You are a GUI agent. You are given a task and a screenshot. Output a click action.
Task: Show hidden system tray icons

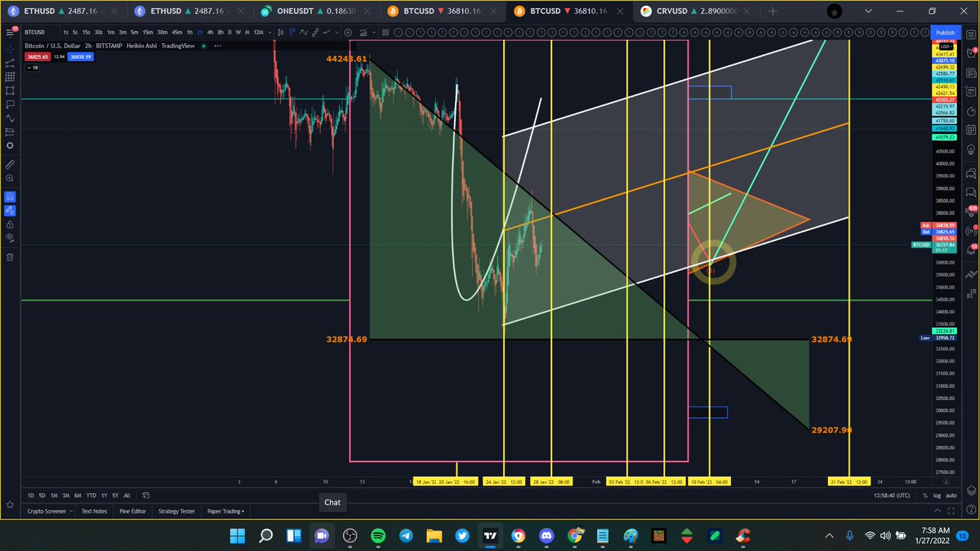pyautogui.click(x=830, y=536)
